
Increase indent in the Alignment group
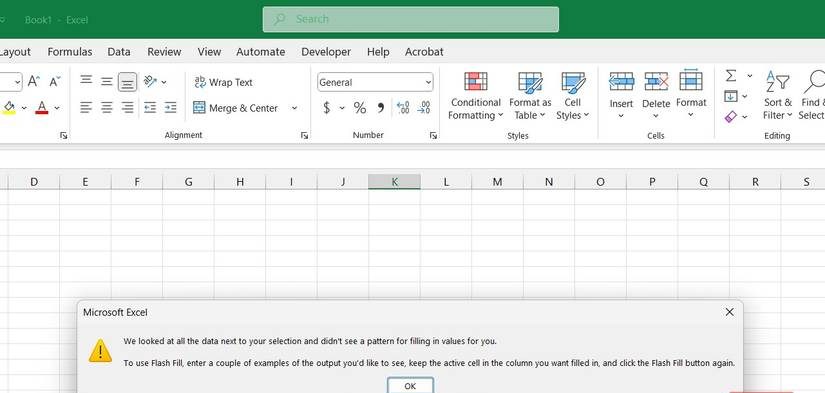pyautogui.click(x=170, y=108)
